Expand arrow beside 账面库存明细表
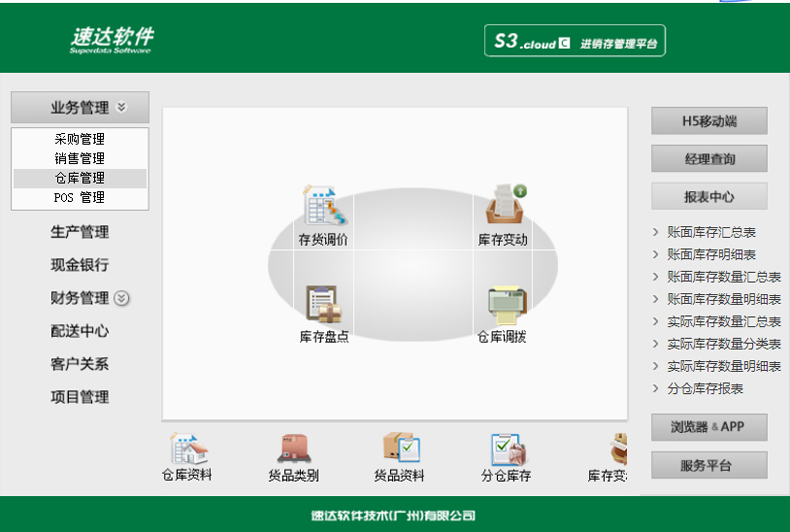The image size is (790, 532). (655, 254)
